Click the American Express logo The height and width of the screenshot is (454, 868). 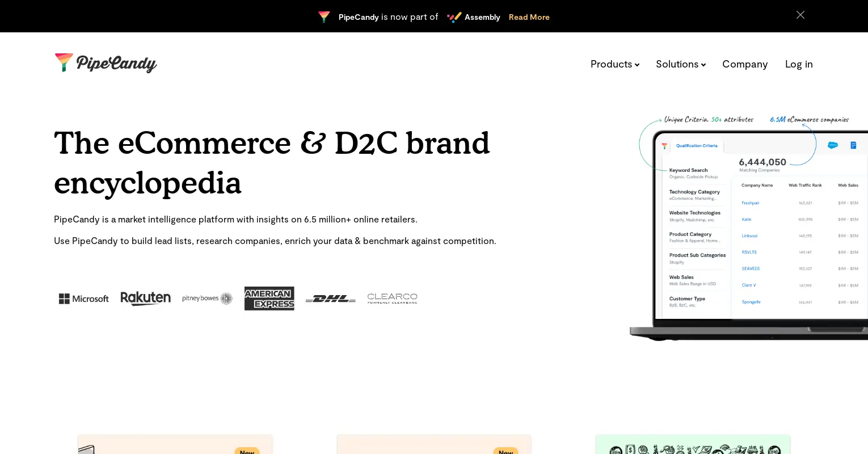269,299
